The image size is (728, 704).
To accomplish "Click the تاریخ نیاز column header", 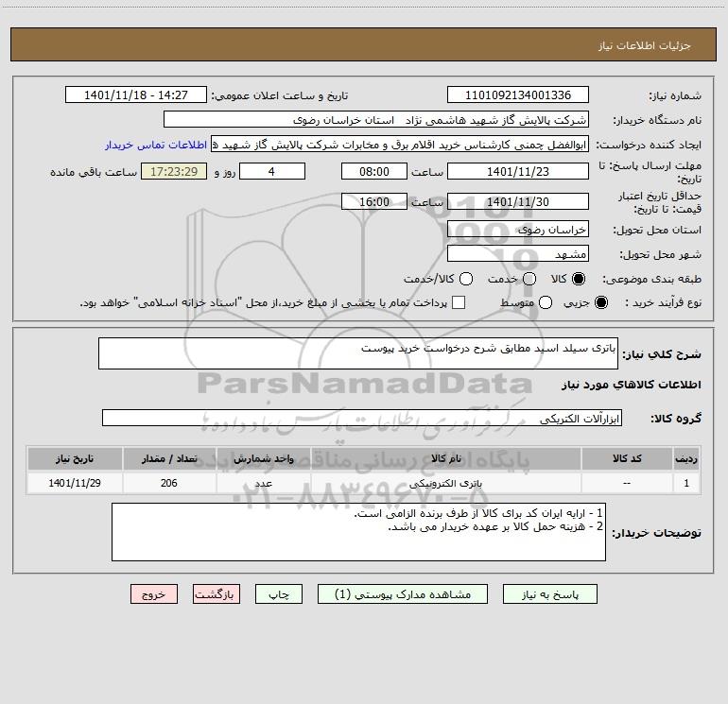I will 75,458.
